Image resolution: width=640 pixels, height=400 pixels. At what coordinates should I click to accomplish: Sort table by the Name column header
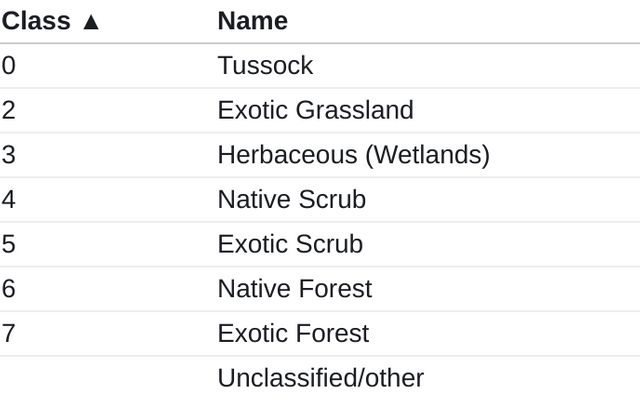pyautogui.click(x=252, y=21)
